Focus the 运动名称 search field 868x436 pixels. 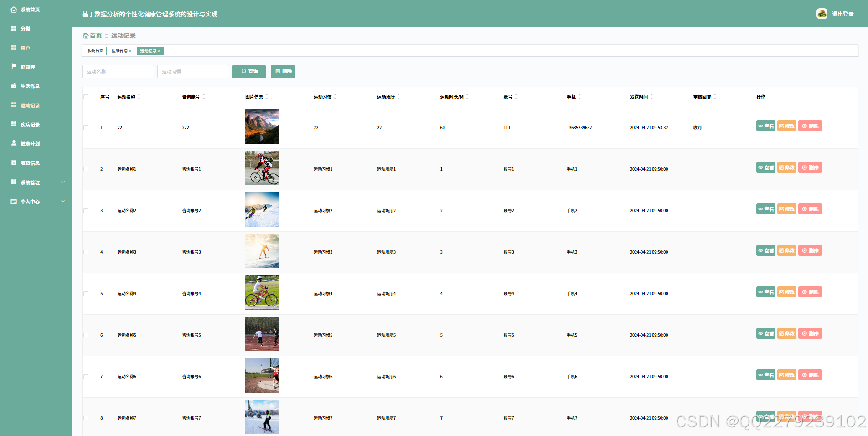pyautogui.click(x=118, y=72)
